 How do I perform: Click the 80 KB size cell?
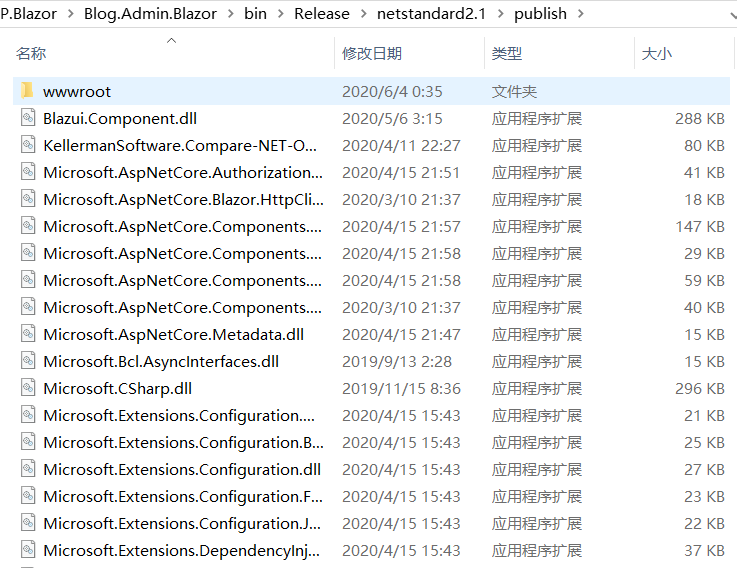(704, 145)
